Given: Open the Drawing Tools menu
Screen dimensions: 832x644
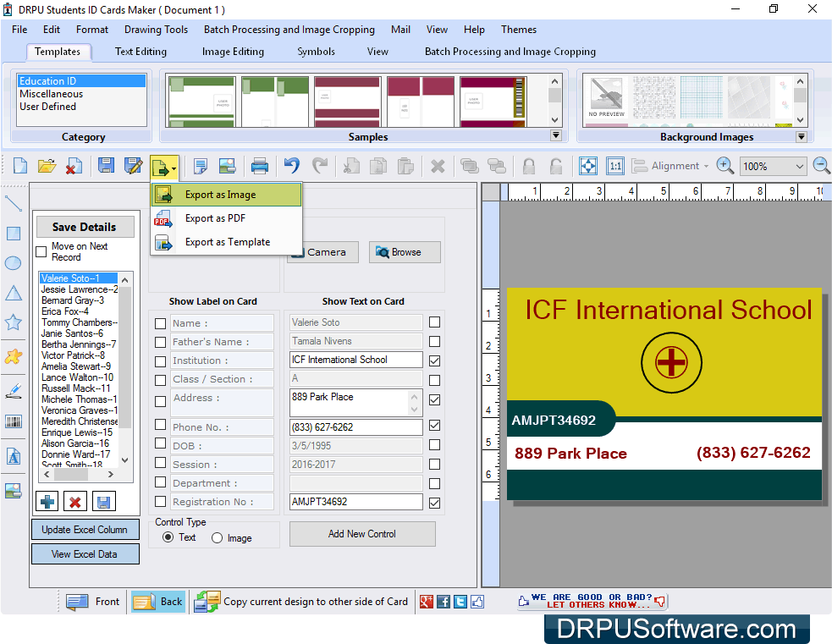Looking at the screenshot, I should 156,30.
